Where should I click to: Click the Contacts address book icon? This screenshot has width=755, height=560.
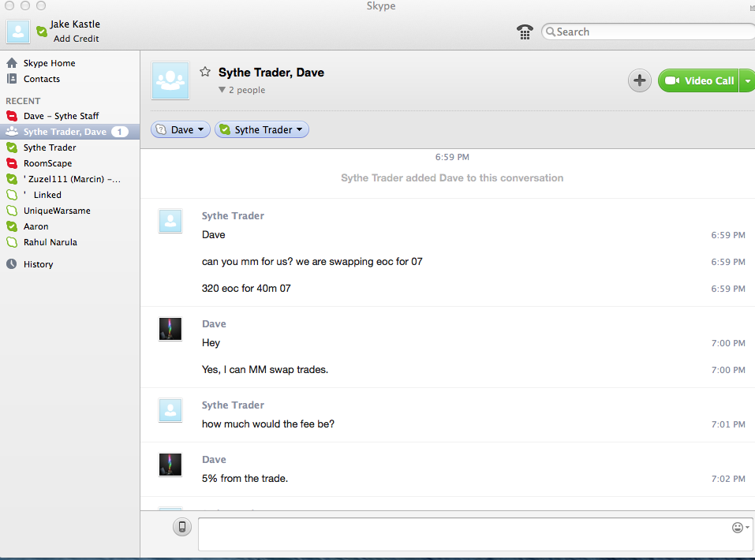point(12,79)
